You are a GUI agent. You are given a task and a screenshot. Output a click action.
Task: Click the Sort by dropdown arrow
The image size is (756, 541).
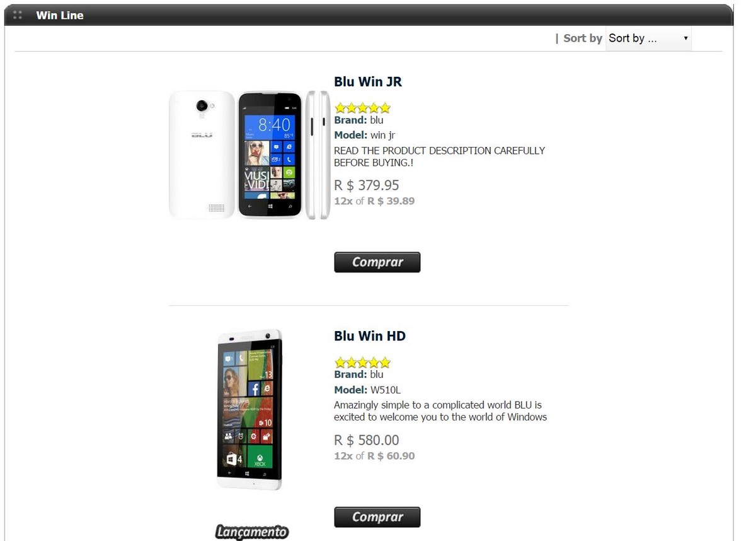(685, 38)
